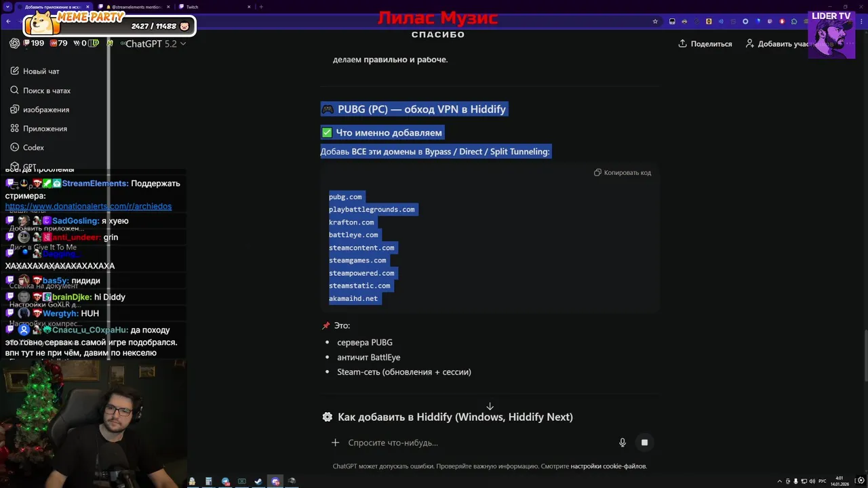
Task: Click the blue circle extension icon
Action: coord(745,22)
